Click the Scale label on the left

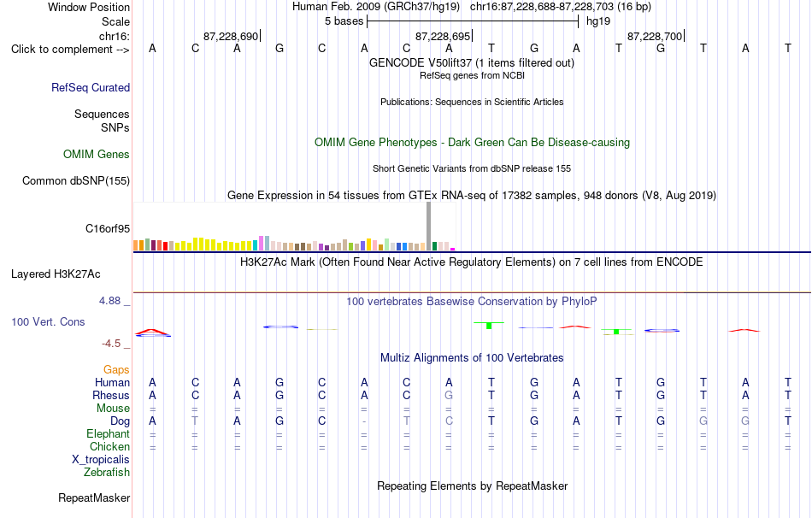(115, 21)
